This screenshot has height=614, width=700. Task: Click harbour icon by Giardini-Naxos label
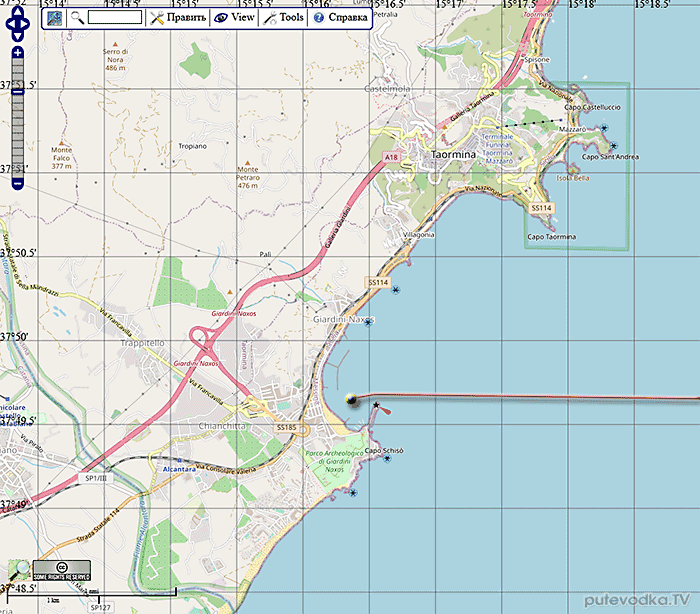368,322
